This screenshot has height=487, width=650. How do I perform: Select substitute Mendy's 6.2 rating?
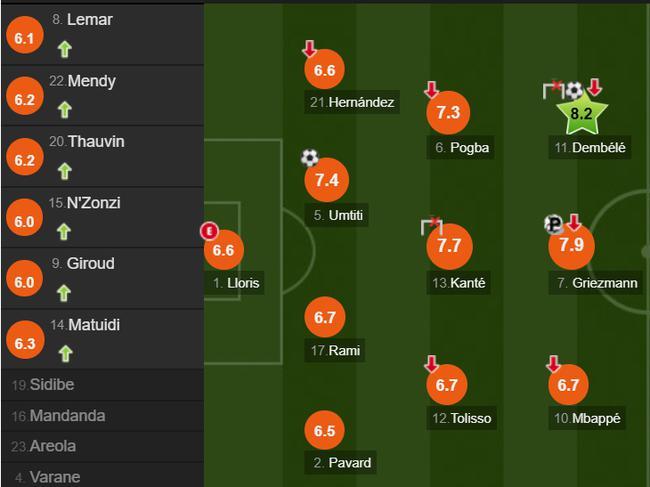tap(24, 99)
